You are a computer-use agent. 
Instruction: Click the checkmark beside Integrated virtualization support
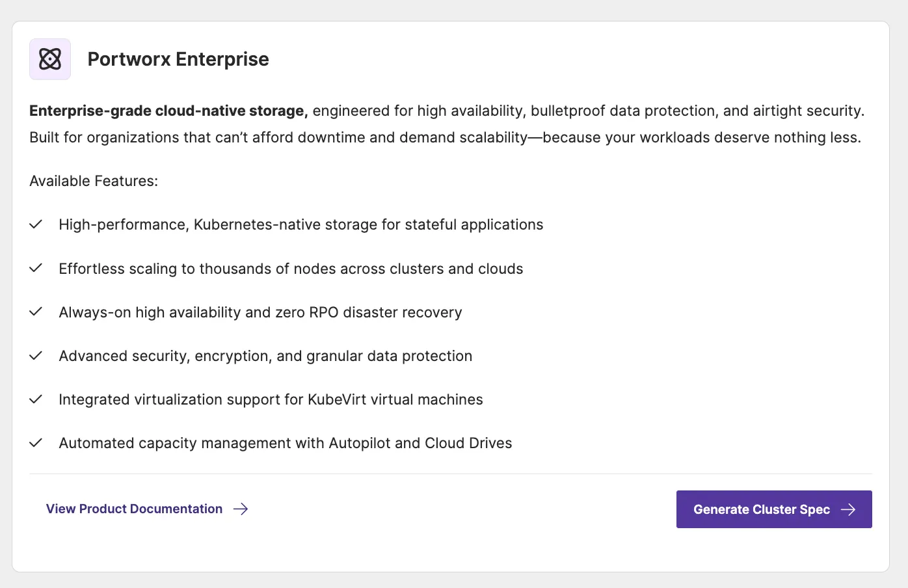[x=36, y=399]
